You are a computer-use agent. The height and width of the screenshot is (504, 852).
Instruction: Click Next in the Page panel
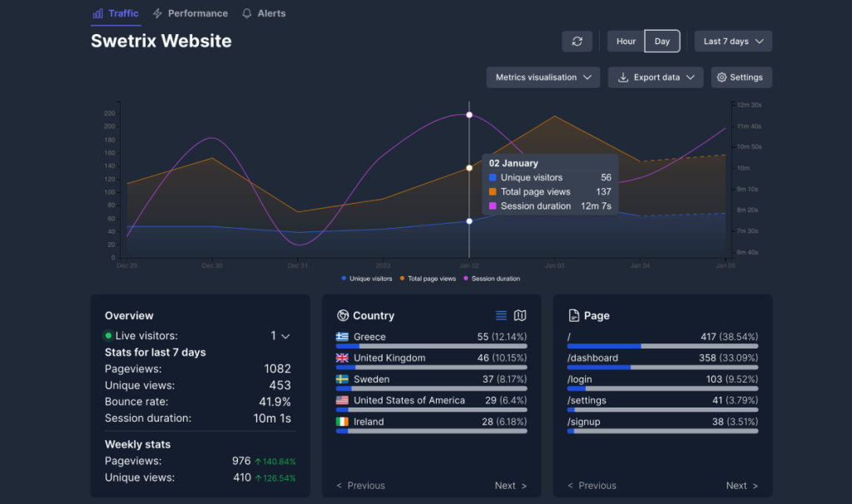pyautogui.click(x=742, y=486)
